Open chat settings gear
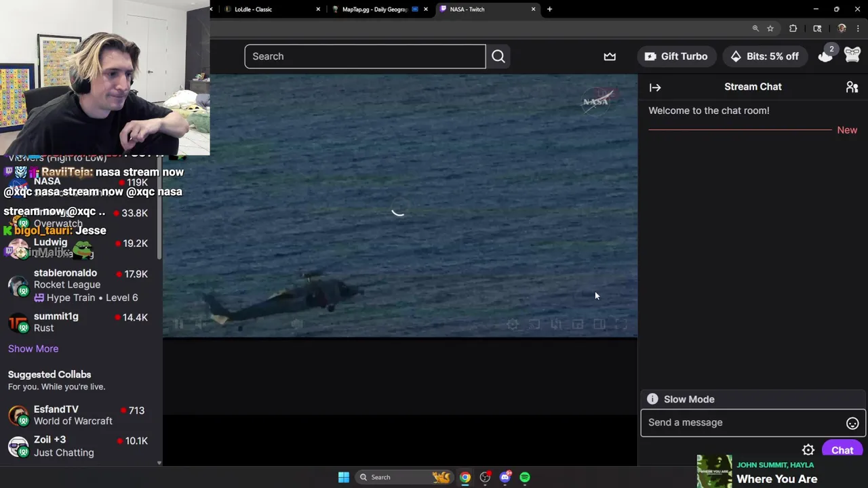Screen dimensions: 868x488 click(808, 450)
